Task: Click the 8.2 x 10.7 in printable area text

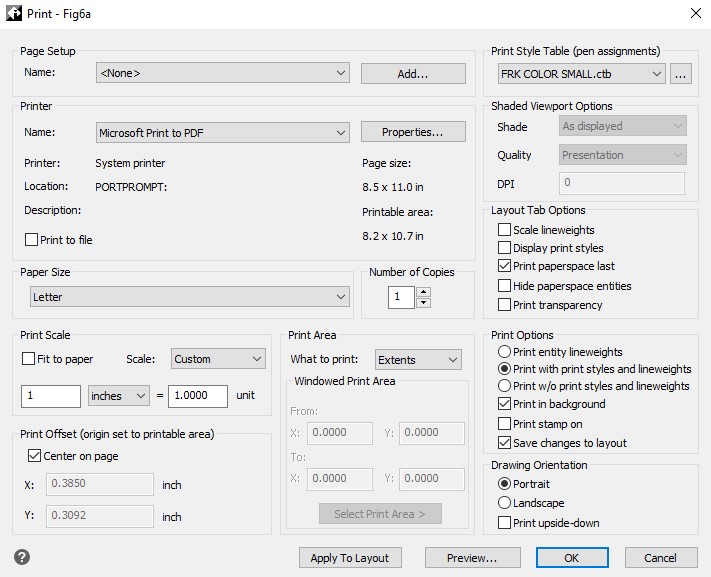Action: pos(393,236)
